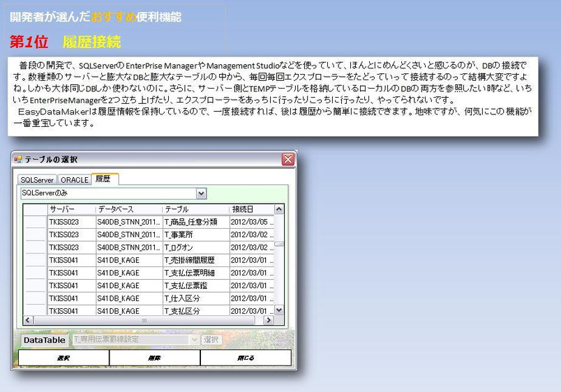Click the サーバー column header
Screen dimensions: 561x392
[72, 209]
